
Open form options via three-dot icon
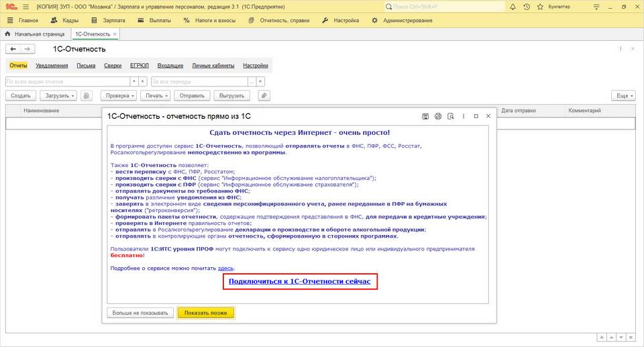621,49
